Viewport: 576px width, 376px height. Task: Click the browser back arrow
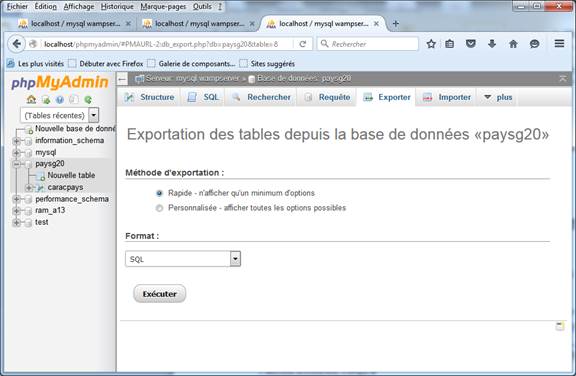(x=17, y=44)
